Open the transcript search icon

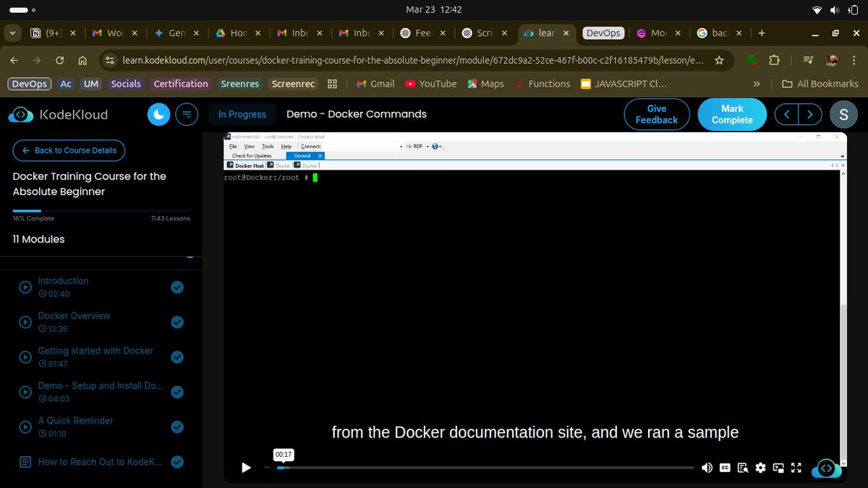742,468
